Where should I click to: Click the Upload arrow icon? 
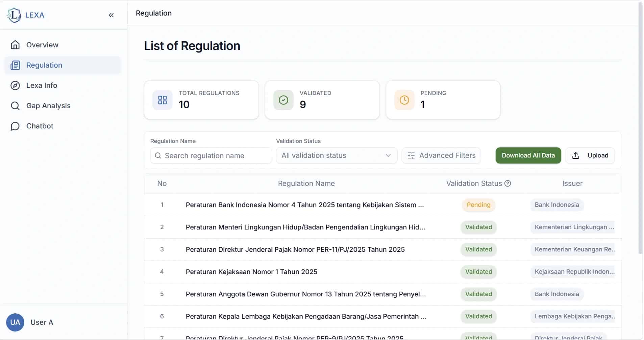pyautogui.click(x=576, y=155)
